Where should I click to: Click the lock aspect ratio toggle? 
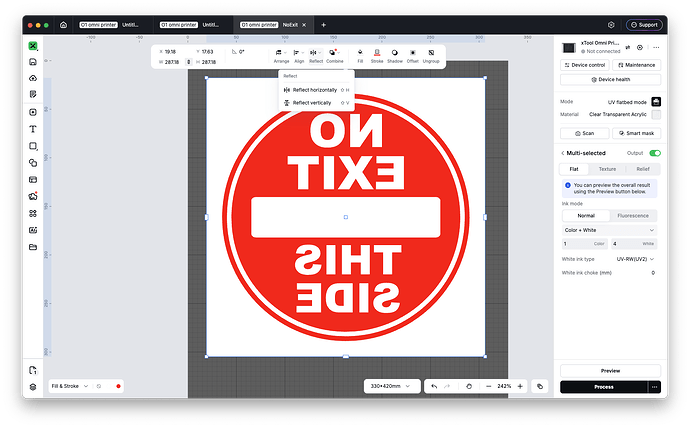189,62
